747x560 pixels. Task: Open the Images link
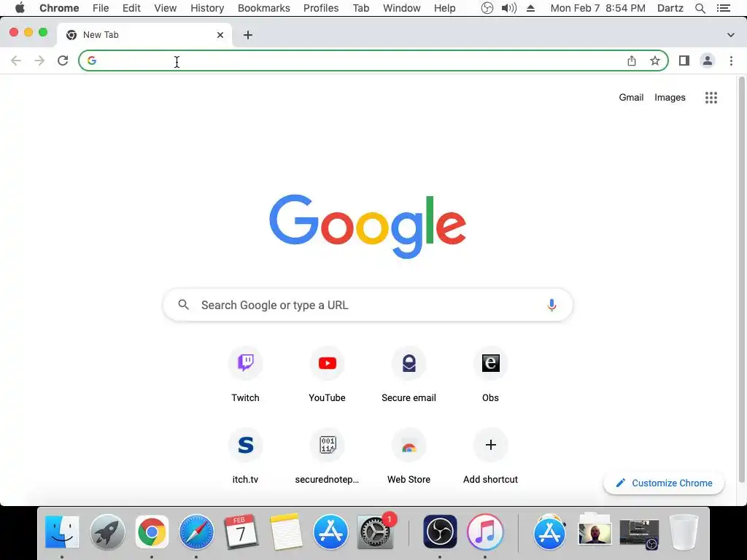tap(670, 97)
